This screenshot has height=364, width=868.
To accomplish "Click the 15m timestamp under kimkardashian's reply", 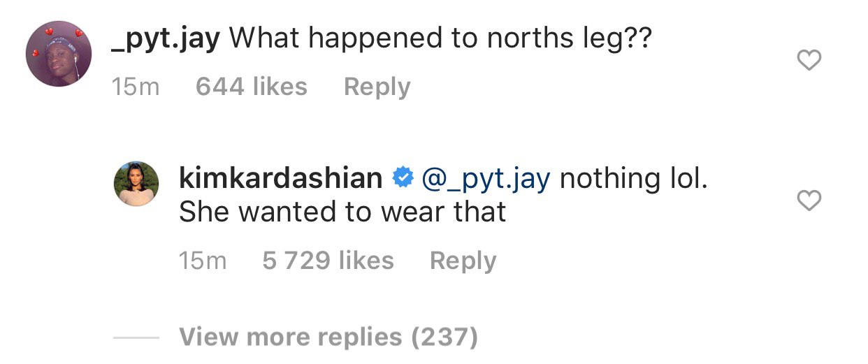I will (203, 261).
